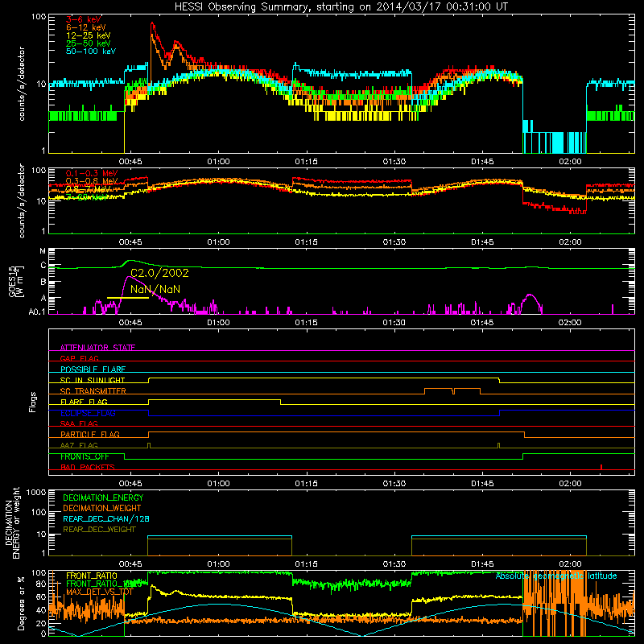This screenshot has width=644, height=644.
Task: Select the SC_IN_SUNLIGHT flag label
Action: tap(93, 380)
